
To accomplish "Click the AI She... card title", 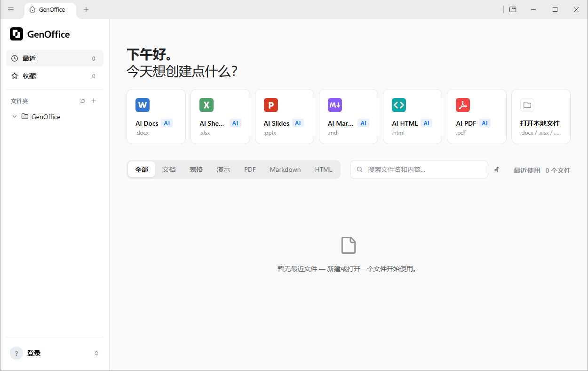I will [x=212, y=123].
